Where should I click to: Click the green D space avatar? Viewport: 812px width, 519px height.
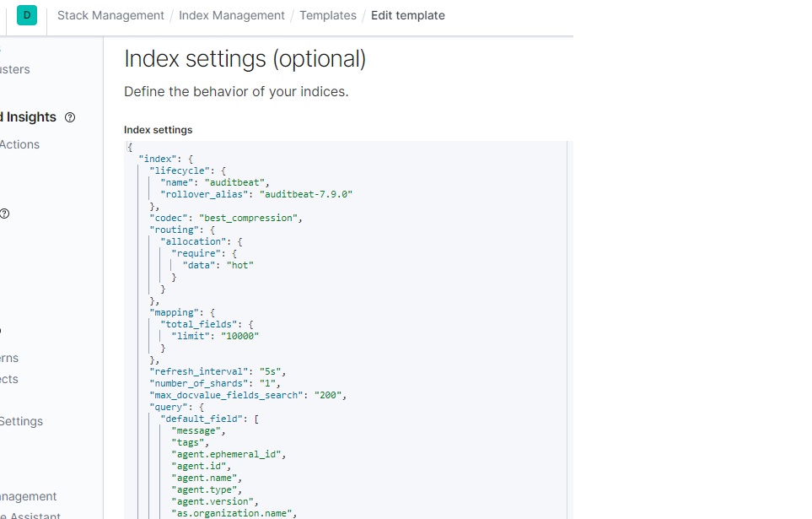click(x=26, y=15)
